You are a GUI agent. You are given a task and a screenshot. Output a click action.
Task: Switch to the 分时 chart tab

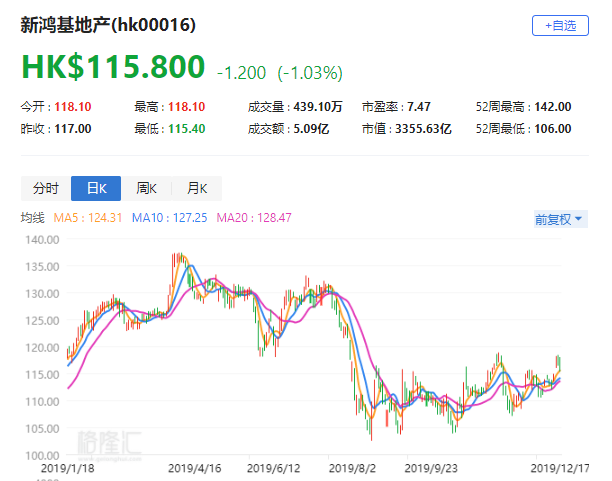(46, 188)
